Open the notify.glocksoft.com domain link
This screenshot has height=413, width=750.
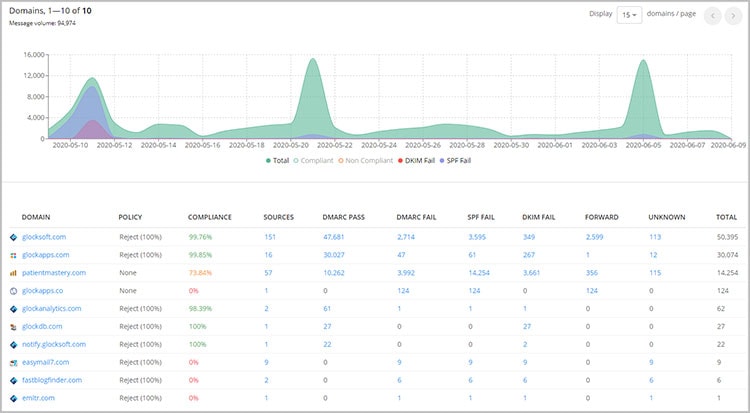click(x=54, y=345)
